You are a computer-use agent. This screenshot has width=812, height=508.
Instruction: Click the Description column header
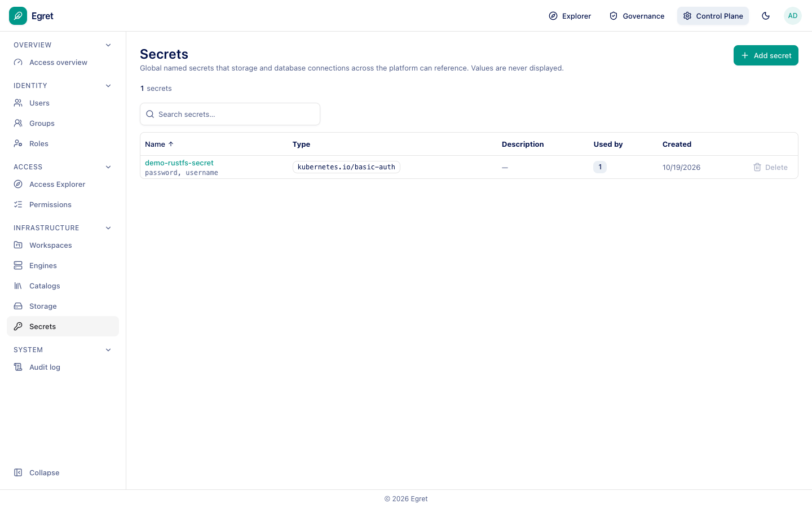coord(523,144)
